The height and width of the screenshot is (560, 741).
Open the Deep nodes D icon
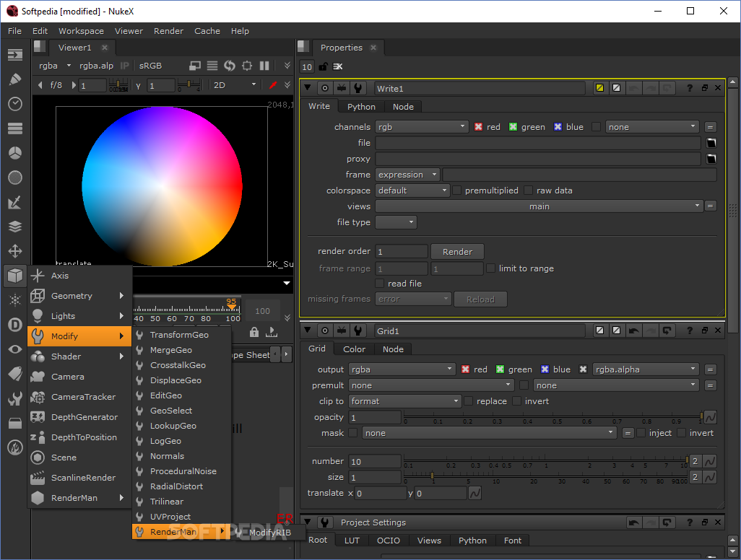[15, 325]
